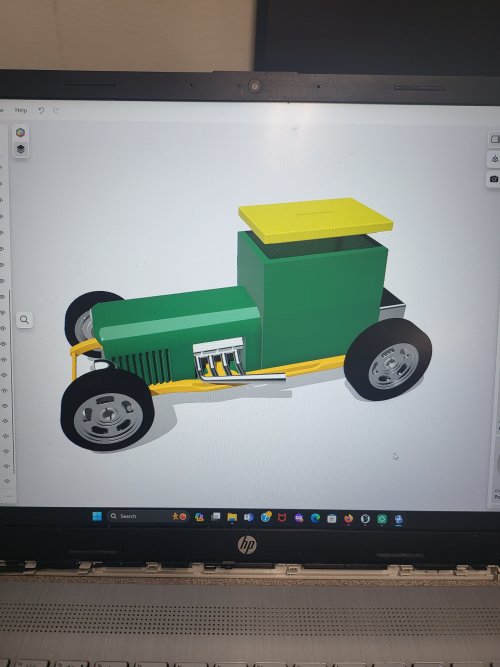Toggle the bottommost eye icon in layer list
The width and height of the screenshot is (500, 667).
pos(6,481)
